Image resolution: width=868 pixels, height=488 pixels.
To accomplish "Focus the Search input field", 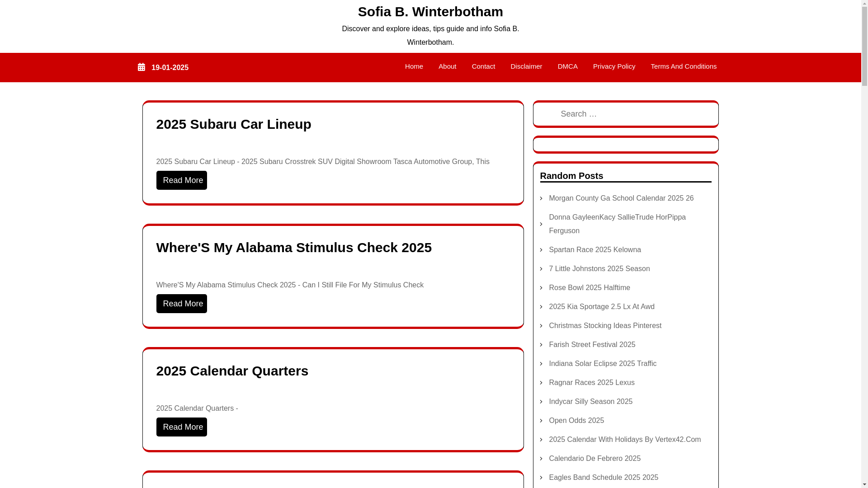I will point(626,114).
